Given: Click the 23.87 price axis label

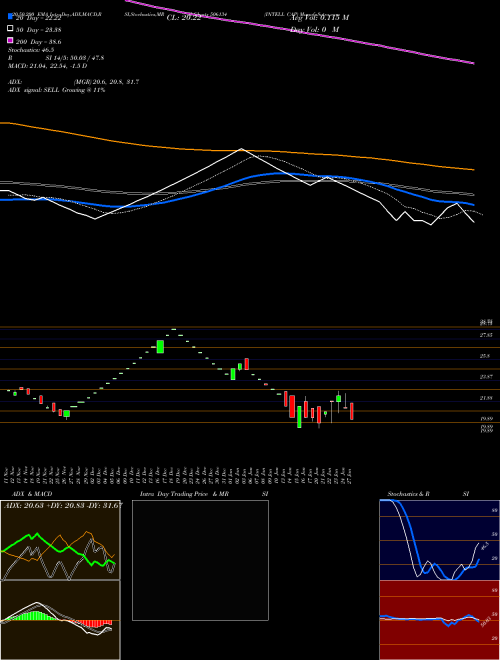Looking at the screenshot, I should pyautogui.click(x=487, y=377).
